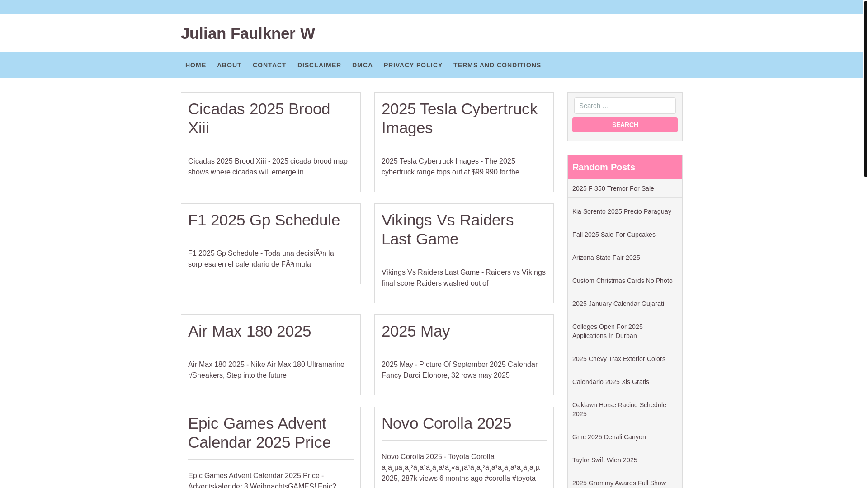Open Fall 2025 Sale For Cupcakes

614,235
